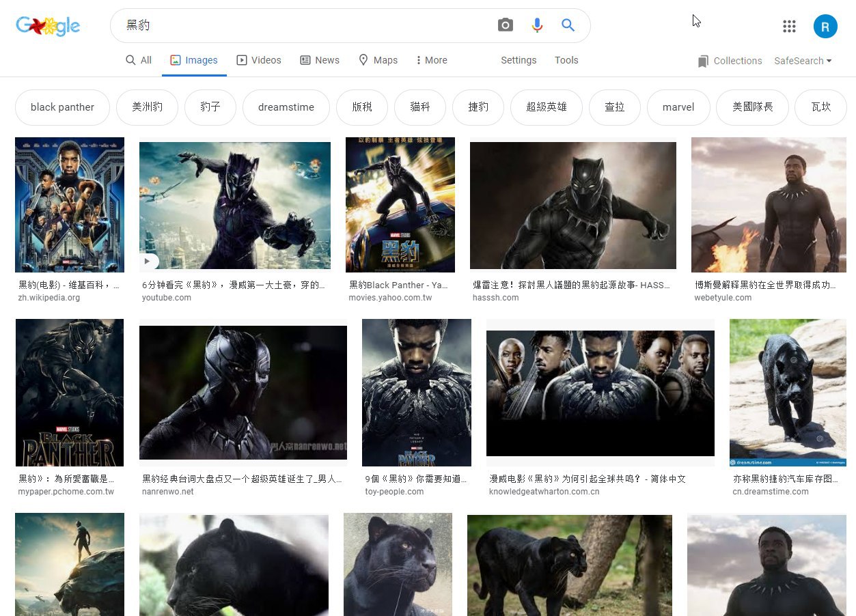
Task: Select the 版稅 suggestion chip
Action: pos(362,107)
